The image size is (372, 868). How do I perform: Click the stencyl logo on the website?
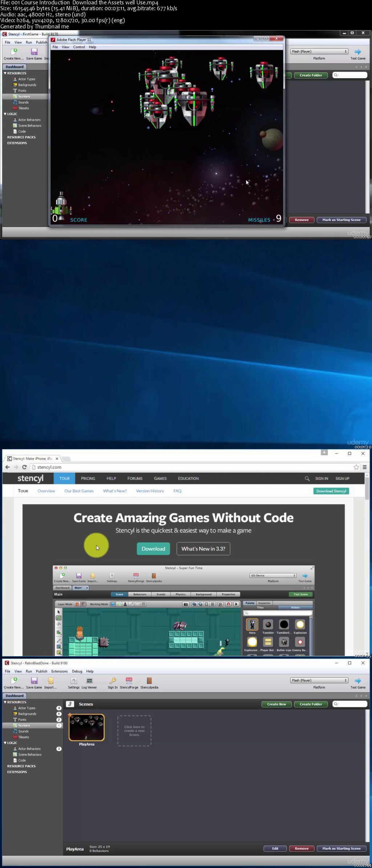(x=30, y=479)
